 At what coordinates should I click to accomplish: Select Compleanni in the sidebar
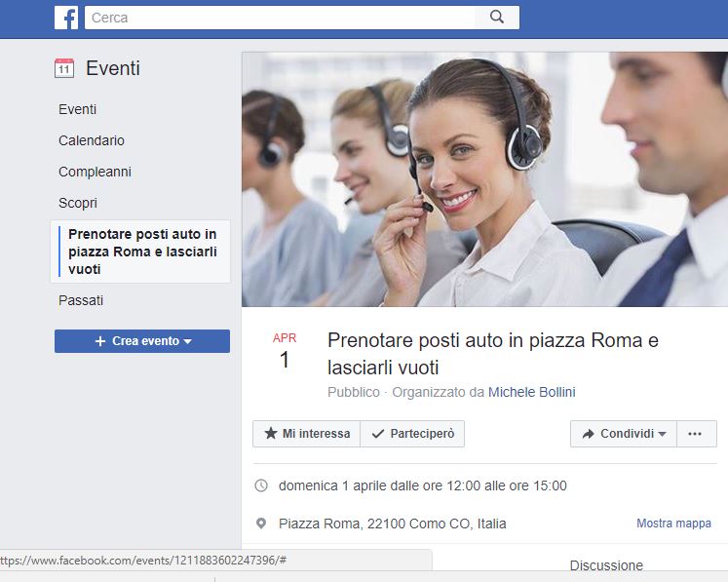point(95,172)
